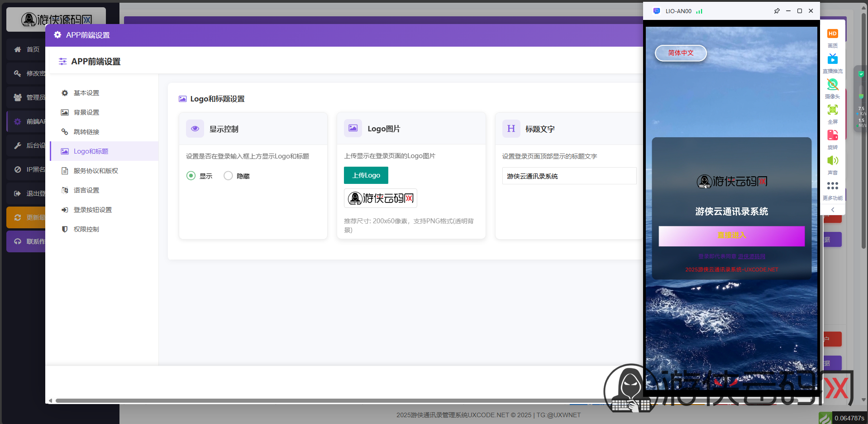Click the orange 更新 refresh button

coord(27,217)
